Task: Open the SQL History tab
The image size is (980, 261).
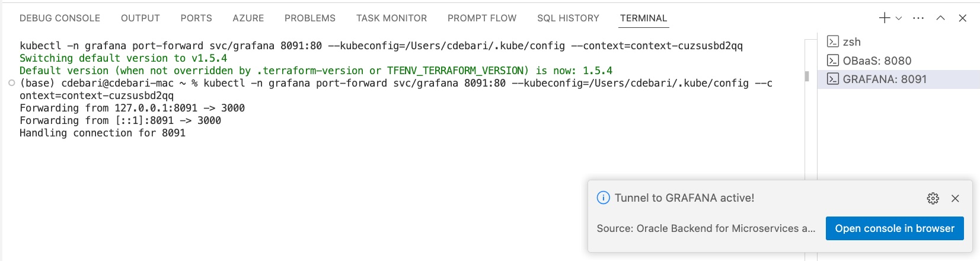Action: coord(568,18)
